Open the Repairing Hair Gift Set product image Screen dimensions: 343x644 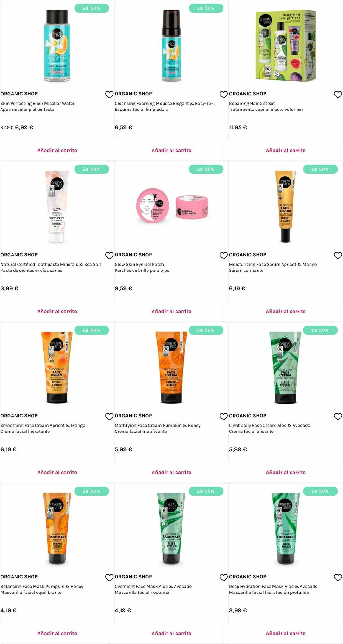pos(286,46)
